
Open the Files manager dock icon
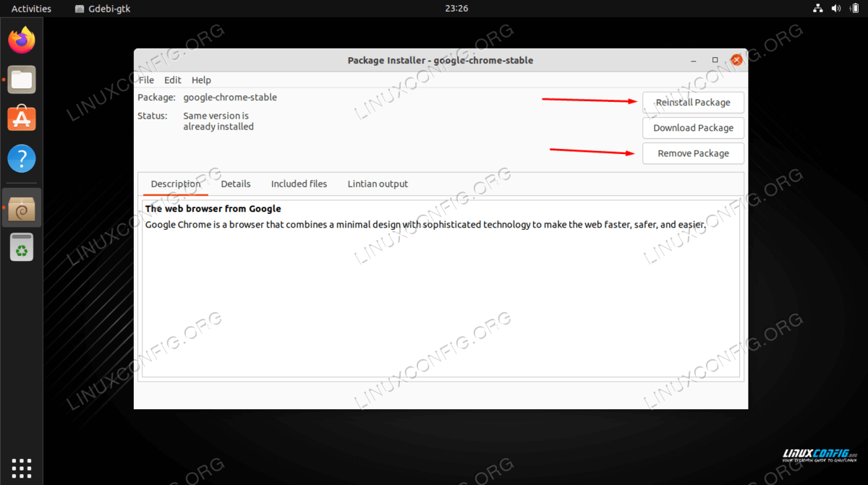click(22, 80)
